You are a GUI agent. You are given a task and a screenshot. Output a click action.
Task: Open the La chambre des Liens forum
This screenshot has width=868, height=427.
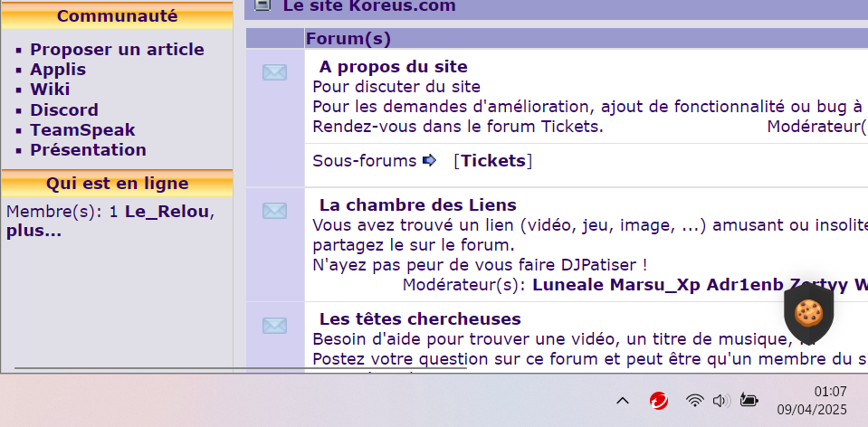coord(417,204)
